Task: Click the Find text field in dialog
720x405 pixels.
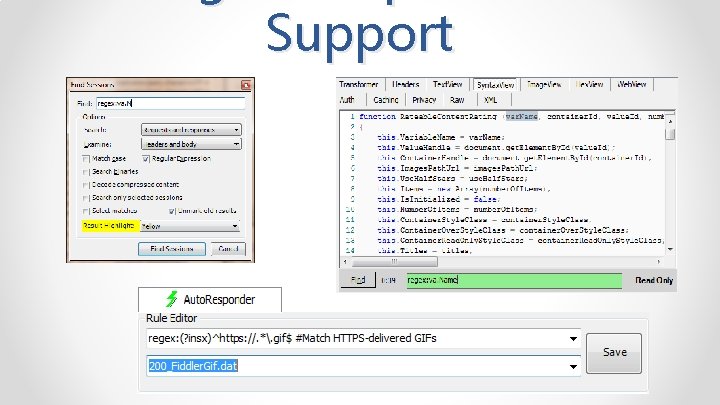Action: pos(170,103)
